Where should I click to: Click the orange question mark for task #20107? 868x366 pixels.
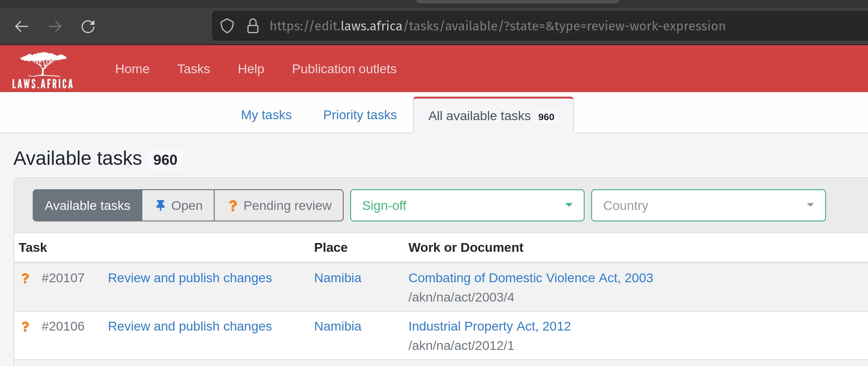[x=25, y=279]
